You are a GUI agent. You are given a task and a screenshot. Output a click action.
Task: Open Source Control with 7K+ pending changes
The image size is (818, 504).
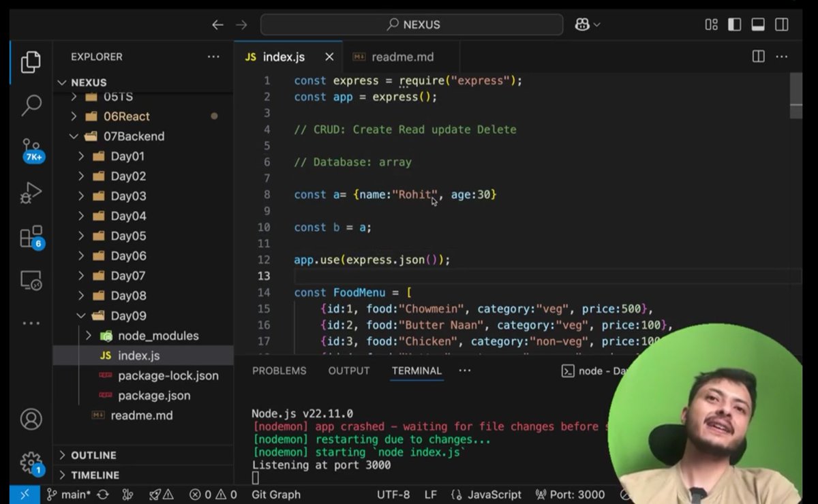(x=30, y=148)
